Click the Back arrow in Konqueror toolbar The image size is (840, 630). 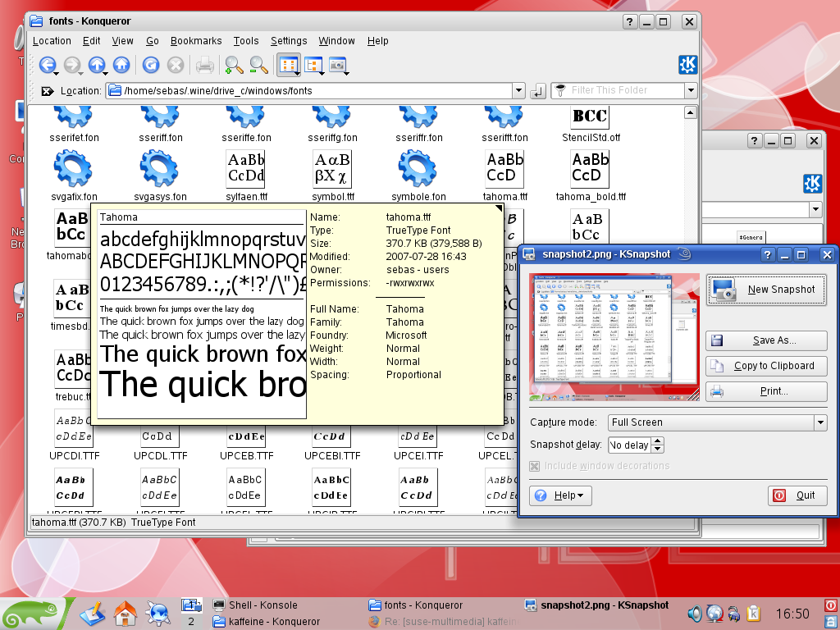coord(48,65)
